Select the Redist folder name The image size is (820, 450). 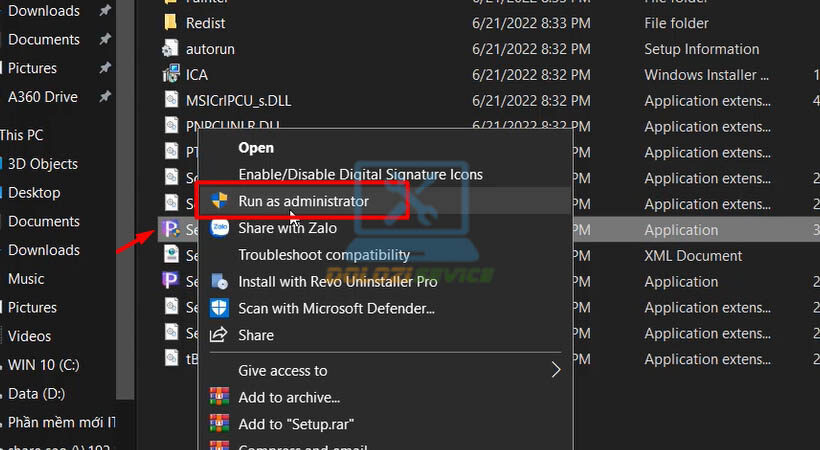(206, 23)
